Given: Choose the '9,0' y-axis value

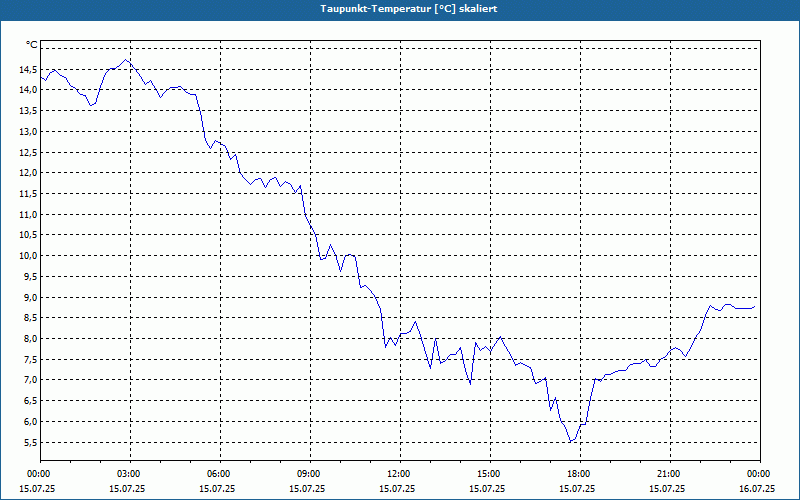Looking at the screenshot, I should 31,297.
